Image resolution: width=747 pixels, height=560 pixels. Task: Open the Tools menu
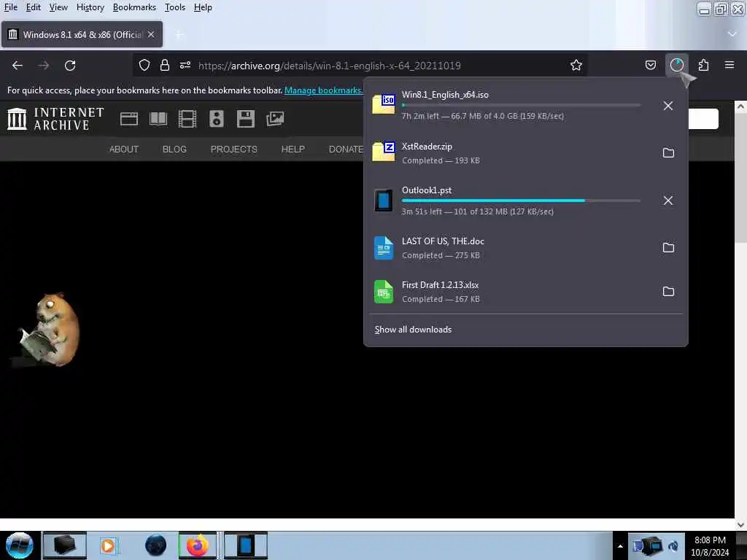(x=175, y=7)
